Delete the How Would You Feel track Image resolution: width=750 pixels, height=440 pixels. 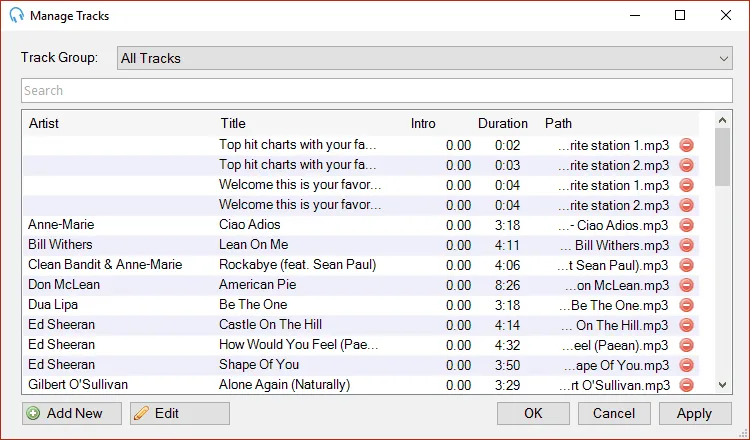(x=686, y=345)
